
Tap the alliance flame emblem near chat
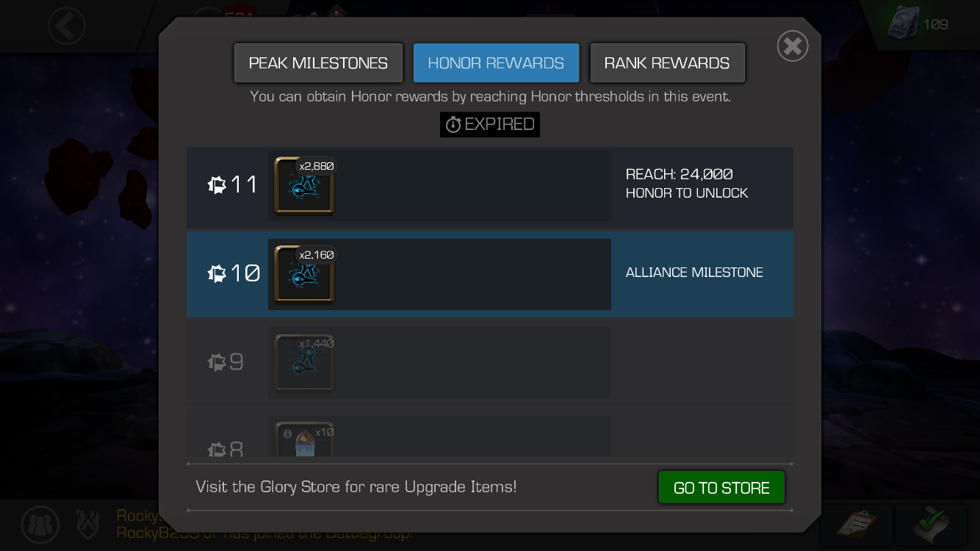coord(88,524)
